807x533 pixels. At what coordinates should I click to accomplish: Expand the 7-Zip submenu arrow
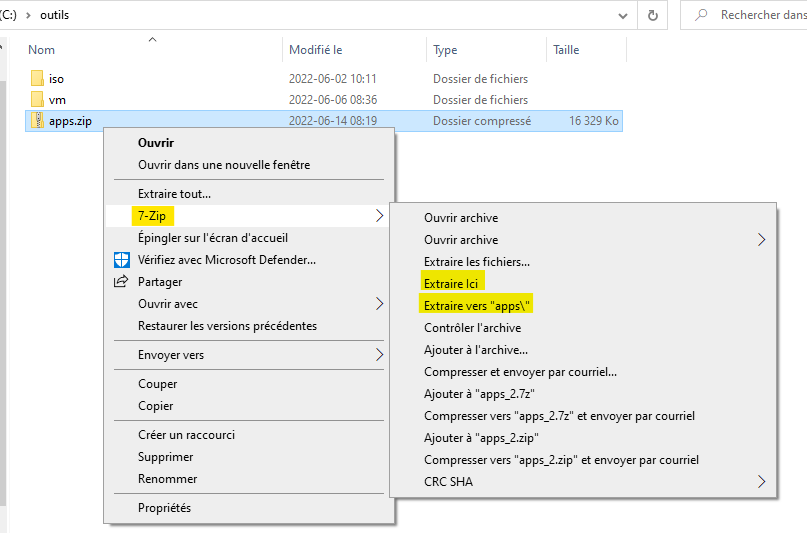[x=379, y=216]
